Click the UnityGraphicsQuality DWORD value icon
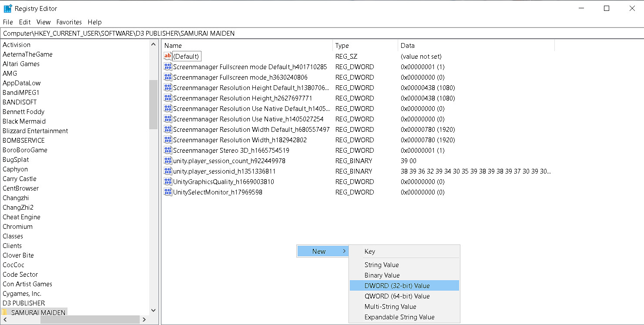The image size is (644, 325). pyautogui.click(x=168, y=181)
